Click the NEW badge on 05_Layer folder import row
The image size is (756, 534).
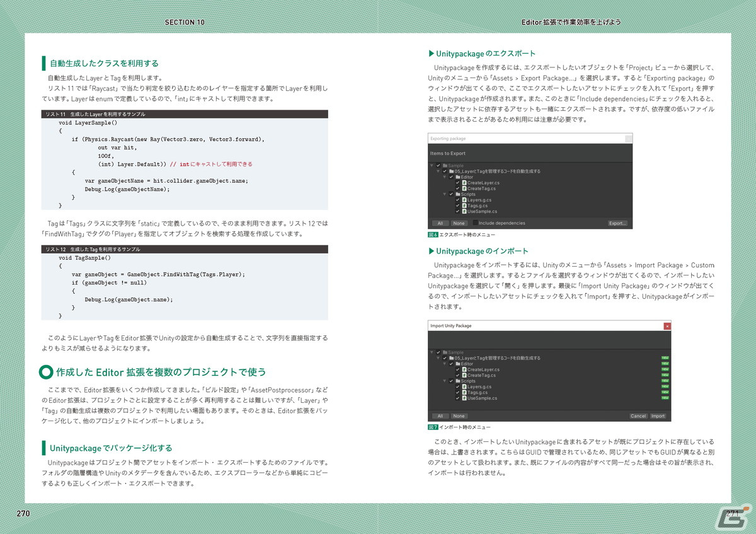pyautogui.click(x=665, y=358)
